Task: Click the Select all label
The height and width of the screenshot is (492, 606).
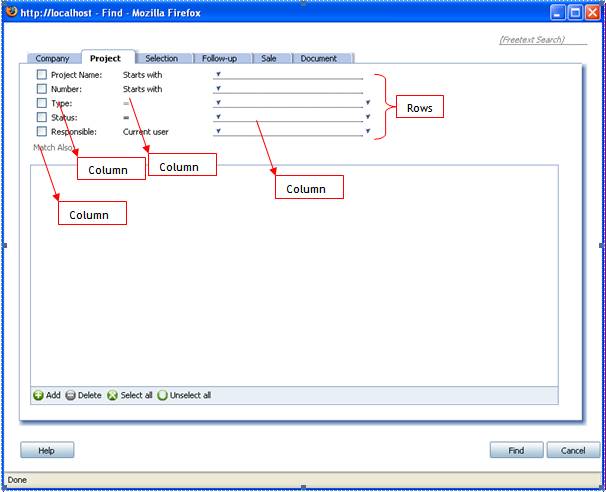Action: [136, 395]
